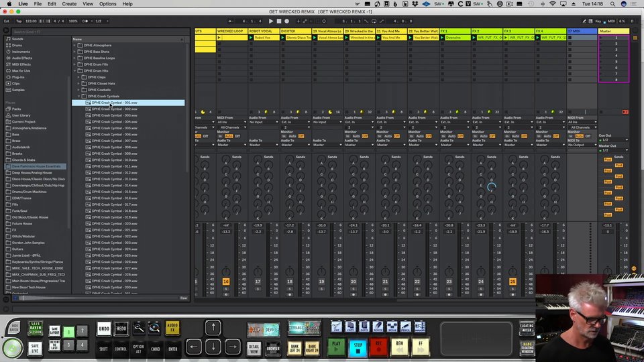Open WRECKED LOOP MIDI From dropdown
Screen dimensions: 644x362
231,122
